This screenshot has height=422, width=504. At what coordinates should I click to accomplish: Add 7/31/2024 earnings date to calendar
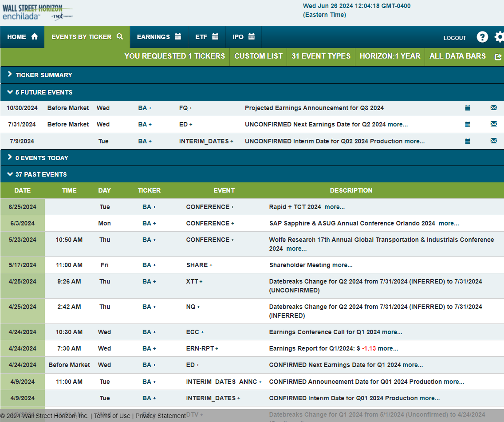pyautogui.click(x=468, y=124)
